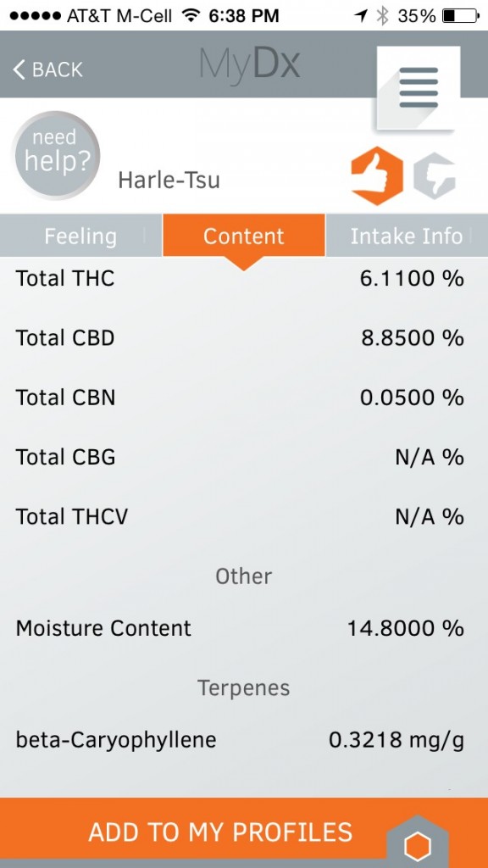Switch to the Feeling tab

(x=80, y=236)
